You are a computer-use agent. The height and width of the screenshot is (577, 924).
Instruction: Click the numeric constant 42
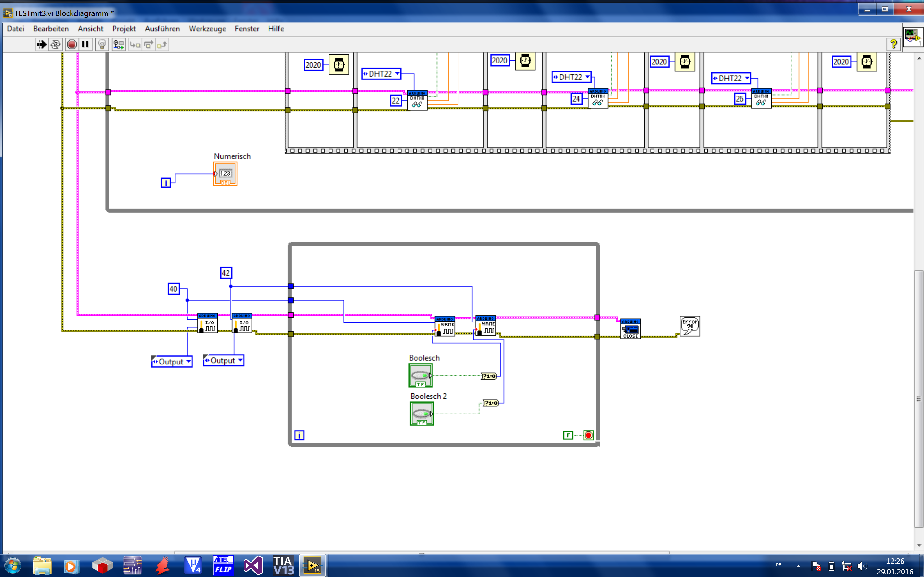tap(226, 273)
